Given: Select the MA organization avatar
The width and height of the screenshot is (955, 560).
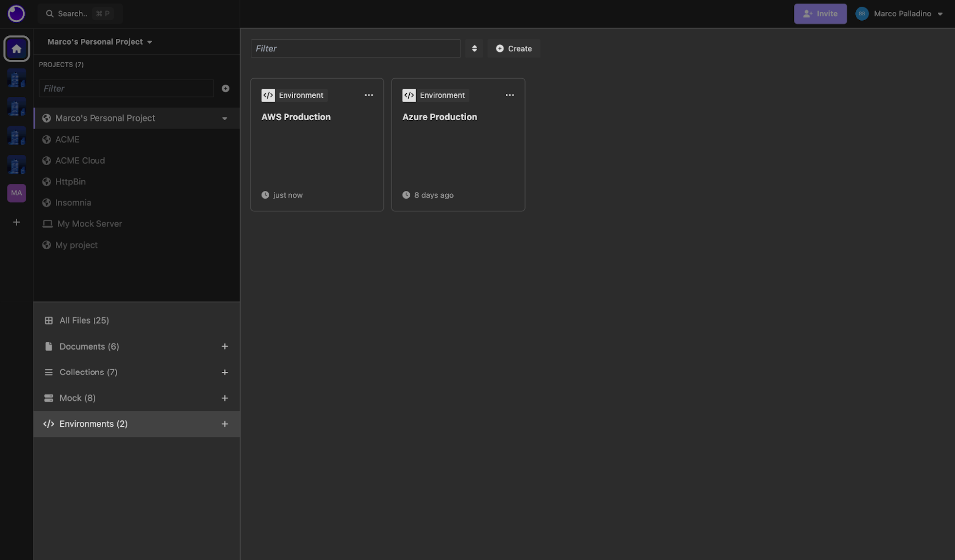Looking at the screenshot, I should pos(17,193).
